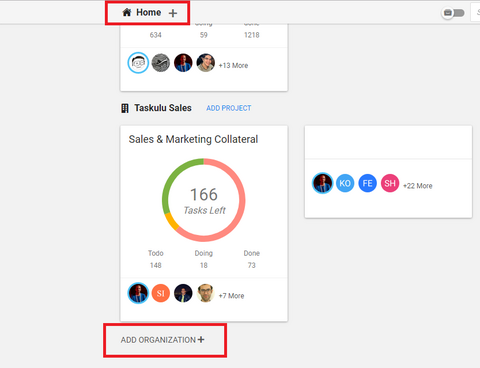
Task: Click ADD ORGANIZATION button
Action: coord(162,340)
